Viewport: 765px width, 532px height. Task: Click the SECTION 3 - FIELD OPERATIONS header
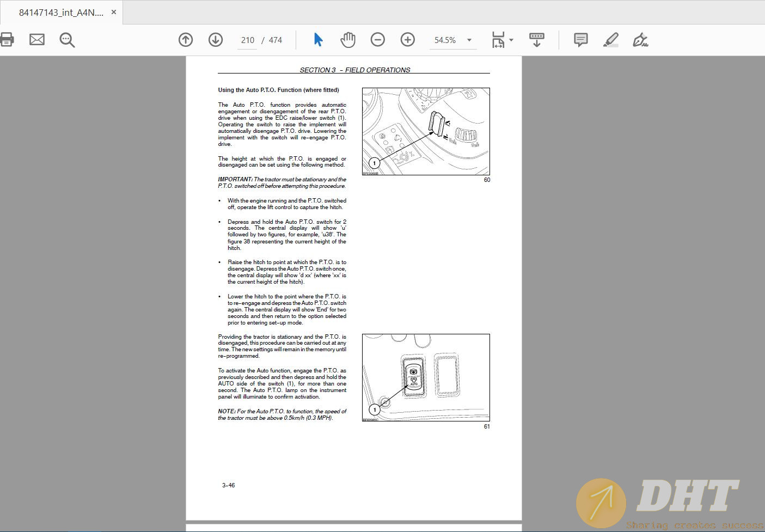click(x=355, y=70)
